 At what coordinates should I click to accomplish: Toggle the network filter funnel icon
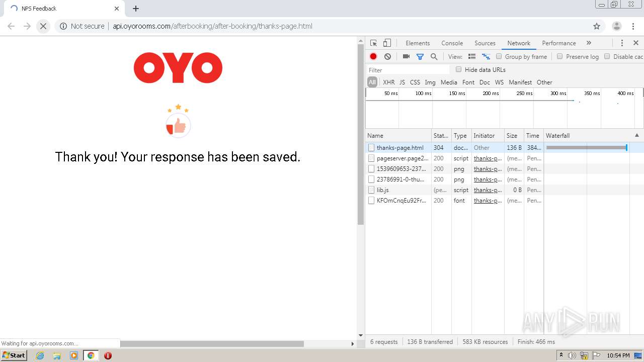(420, 57)
